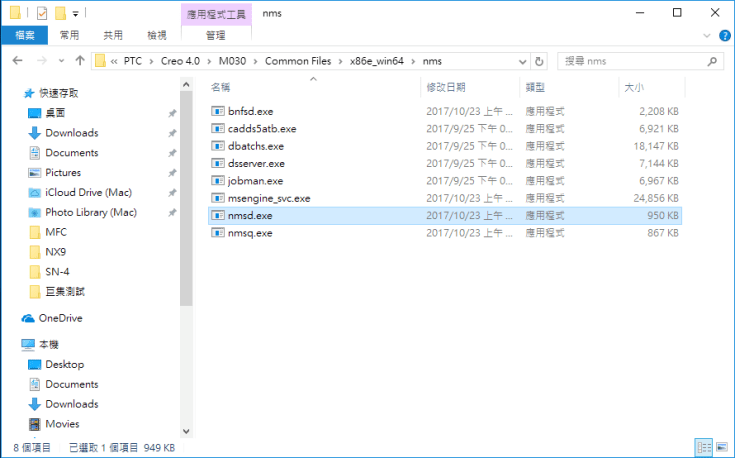Screen dimensions: 735x458
Task: Expand the ribbon using the chevron
Action: tap(706, 35)
